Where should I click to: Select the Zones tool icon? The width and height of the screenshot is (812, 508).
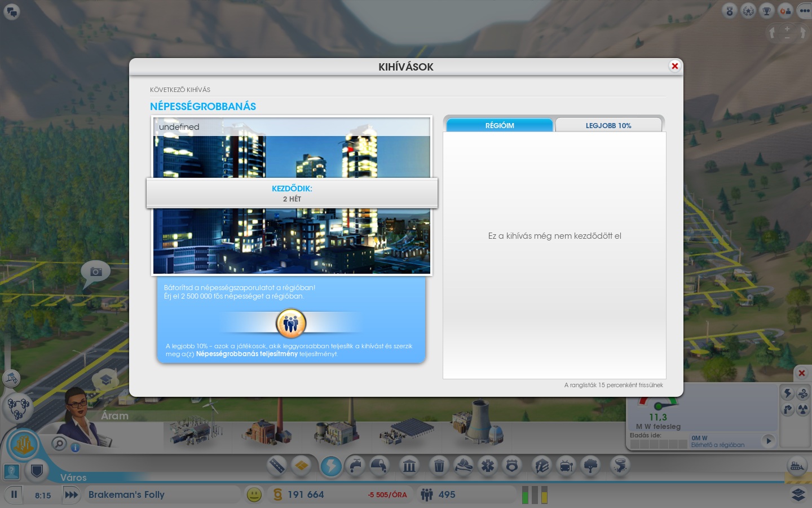(302, 466)
